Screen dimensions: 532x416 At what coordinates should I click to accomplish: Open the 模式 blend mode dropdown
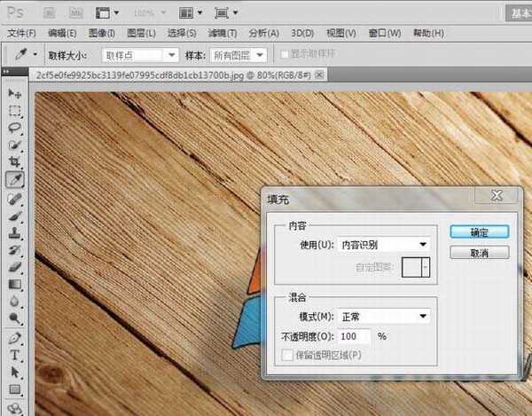point(372,316)
